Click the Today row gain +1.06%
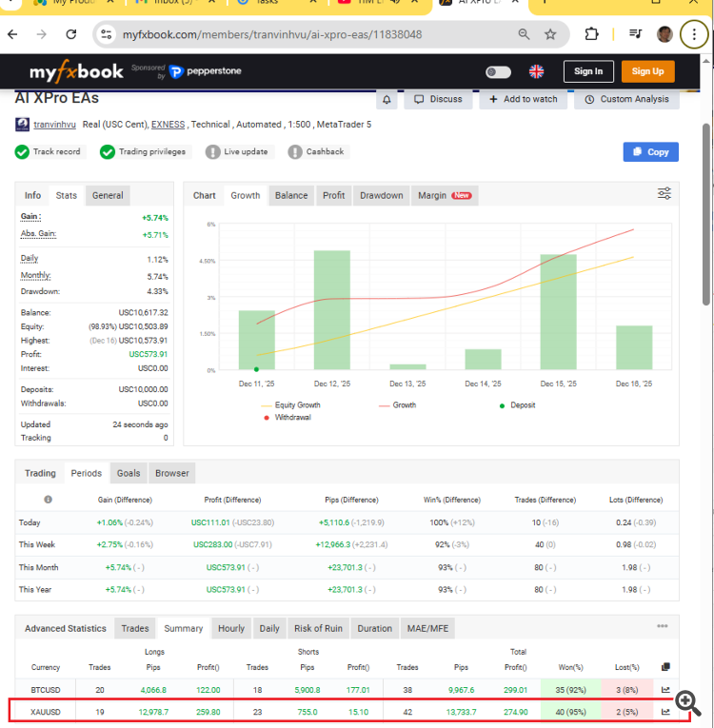The image size is (714, 728). [x=109, y=522]
